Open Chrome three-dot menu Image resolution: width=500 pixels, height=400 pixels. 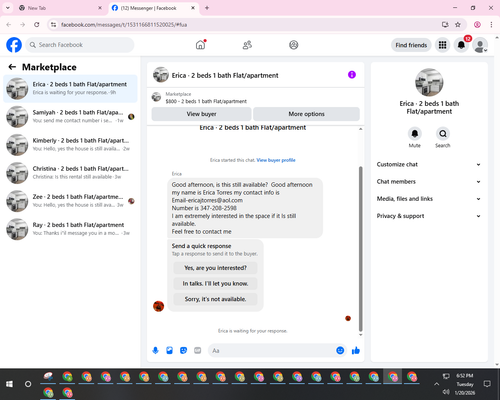(491, 25)
